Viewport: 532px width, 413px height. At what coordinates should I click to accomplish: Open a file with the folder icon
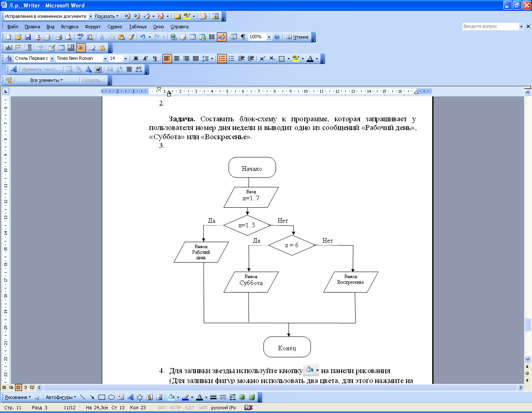coord(18,37)
